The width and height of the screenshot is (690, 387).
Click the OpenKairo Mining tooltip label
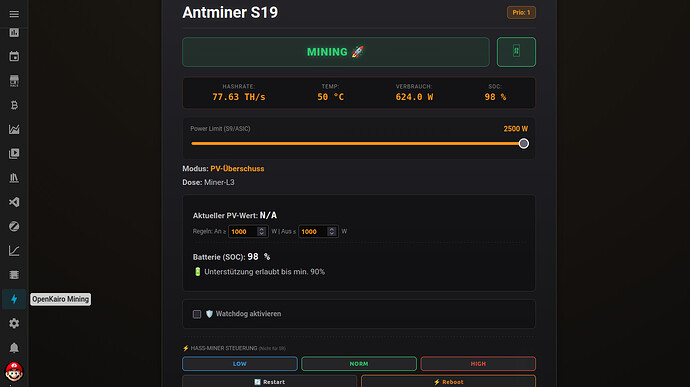tap(61, 299)
